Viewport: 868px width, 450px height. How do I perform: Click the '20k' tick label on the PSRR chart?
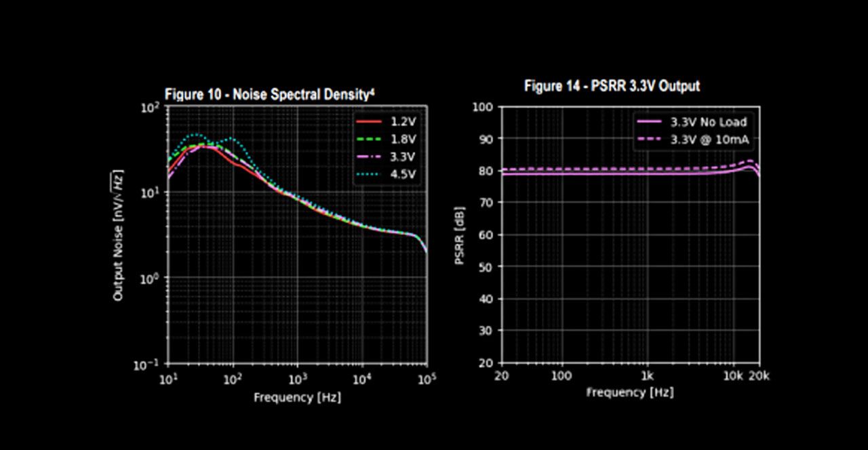pos(759,376)
